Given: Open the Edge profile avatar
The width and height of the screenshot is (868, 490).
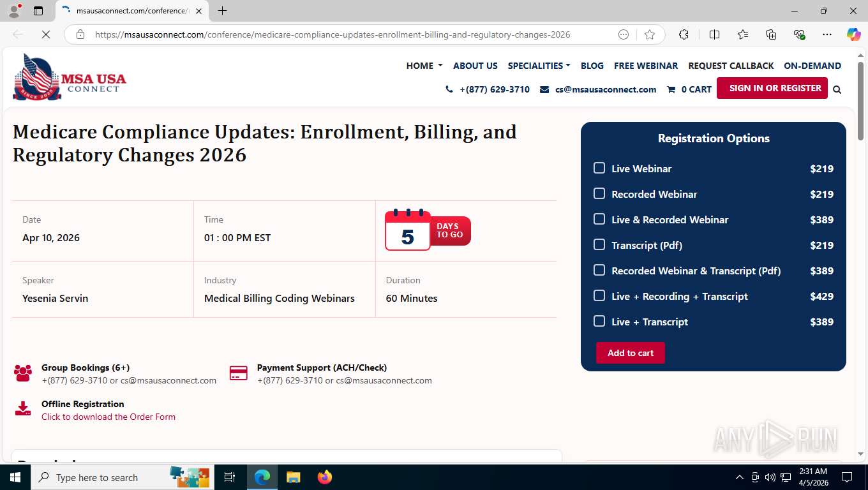Looking at the screenshot, I should [x=13, y=11].
